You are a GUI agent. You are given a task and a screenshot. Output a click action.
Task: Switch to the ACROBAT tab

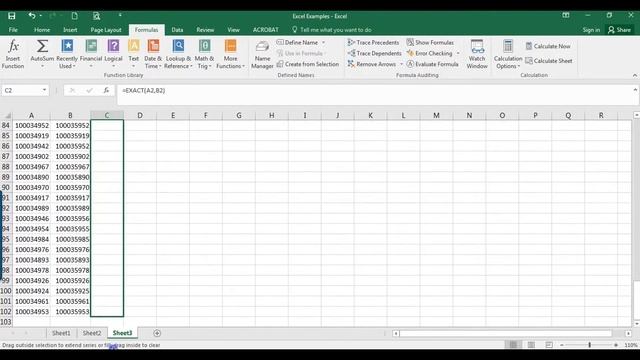coord(266,30)
